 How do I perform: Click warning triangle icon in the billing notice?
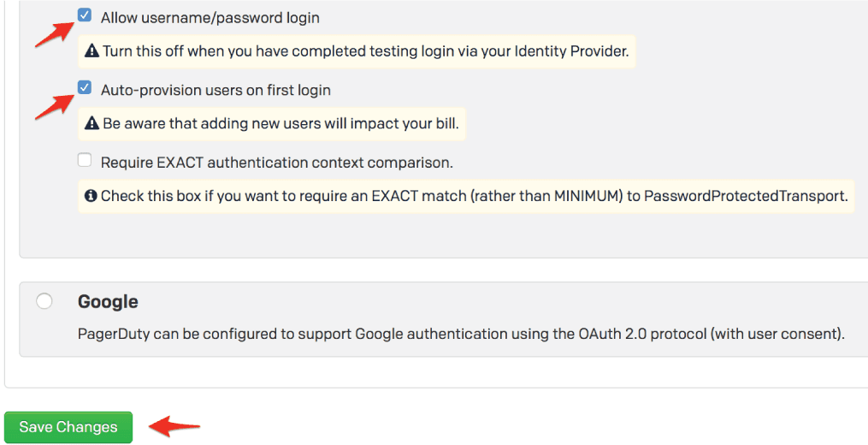coord(92,124)
